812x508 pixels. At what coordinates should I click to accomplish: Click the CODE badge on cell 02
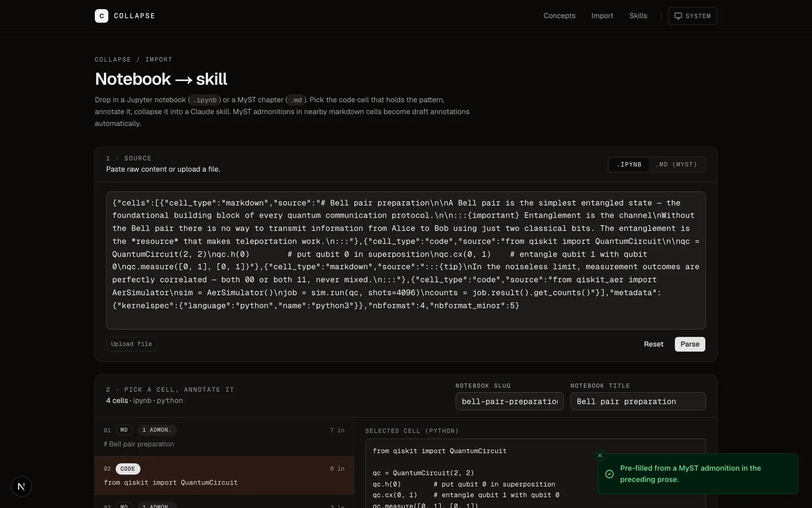(128, 468)
